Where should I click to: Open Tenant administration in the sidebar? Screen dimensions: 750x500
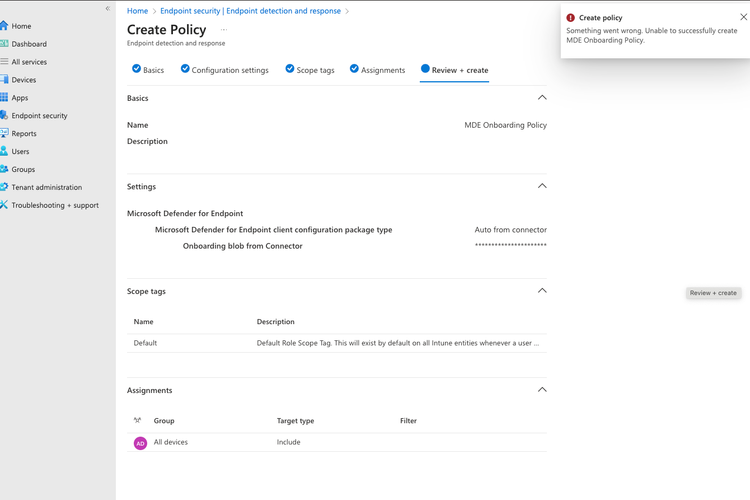[47, 187]
